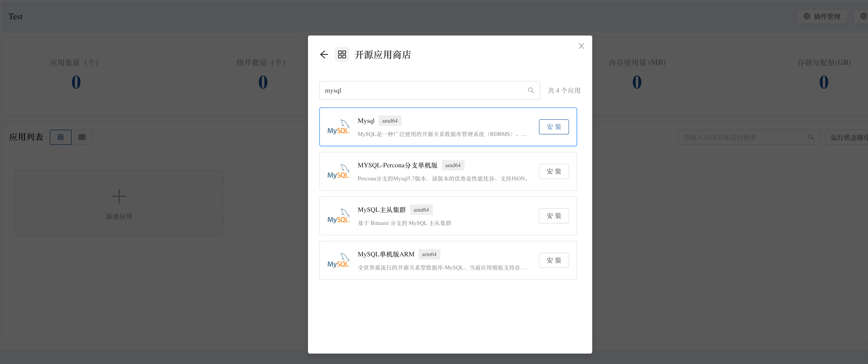Select the MySQL主从集群 list item title
The width and height of the screenshot is (868, 364).
pos(381,210)
